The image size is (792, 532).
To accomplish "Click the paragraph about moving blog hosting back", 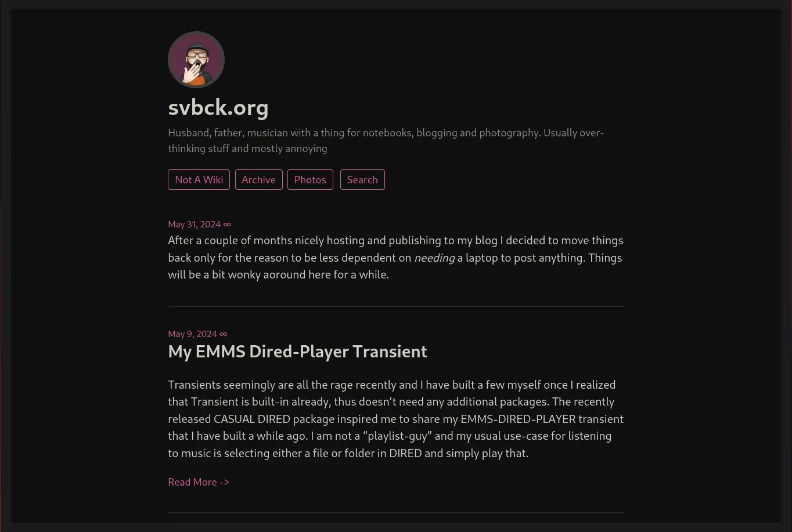I will tap(395, 258).
